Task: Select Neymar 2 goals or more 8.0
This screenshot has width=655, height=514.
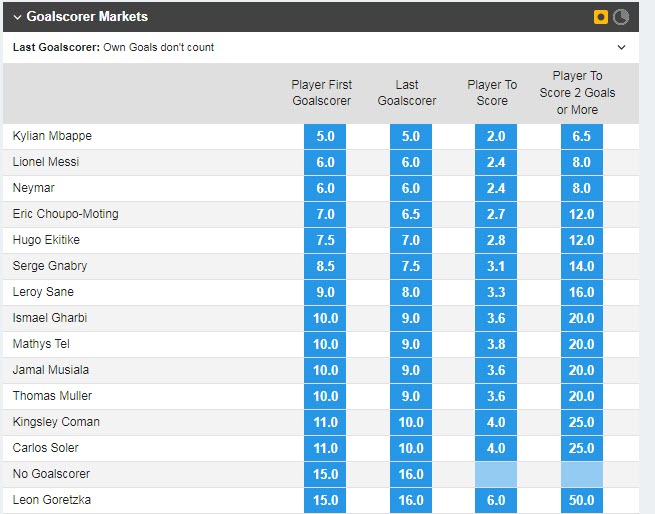Action: [582, 189]
